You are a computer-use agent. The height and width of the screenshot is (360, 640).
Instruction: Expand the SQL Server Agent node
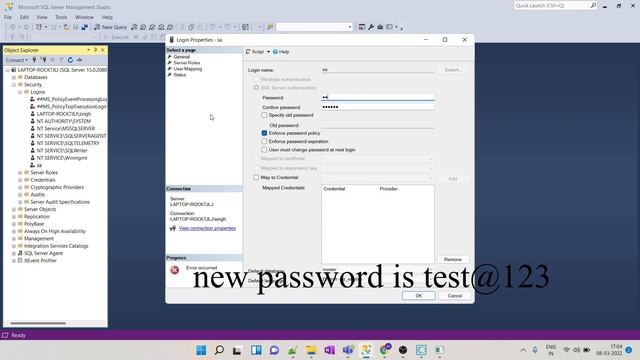tap(14, 253)
